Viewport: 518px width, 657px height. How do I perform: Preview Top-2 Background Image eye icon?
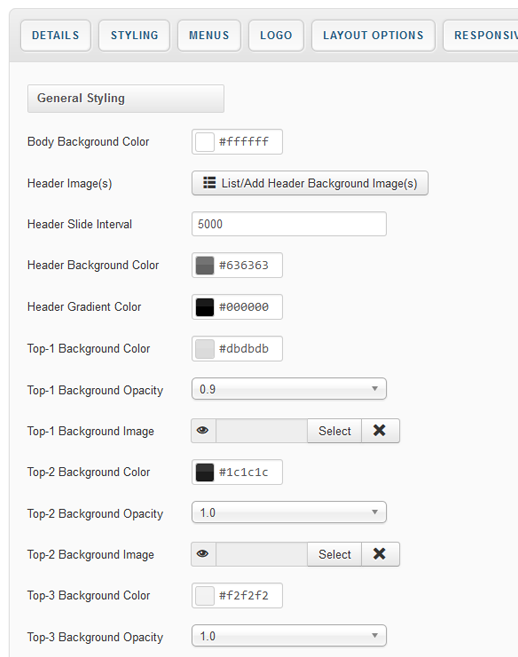click(203, 554)
